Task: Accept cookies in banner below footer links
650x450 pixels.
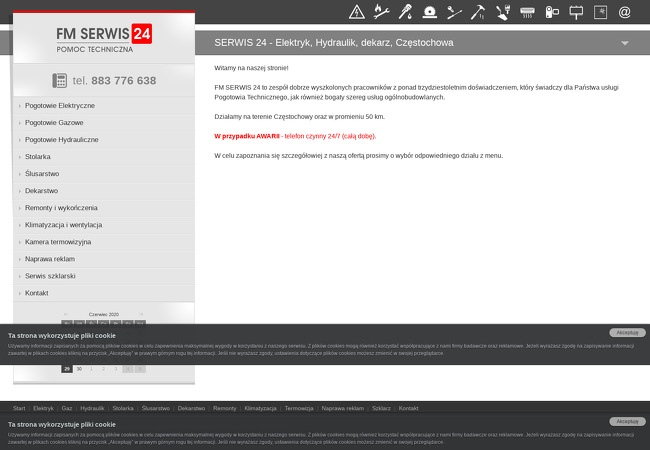Action: pos(627,421)
